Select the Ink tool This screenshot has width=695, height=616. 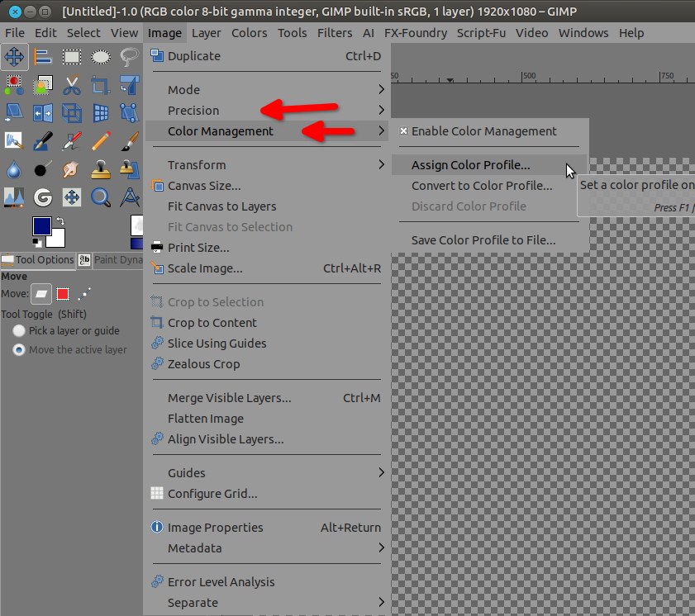coord(43,141)
